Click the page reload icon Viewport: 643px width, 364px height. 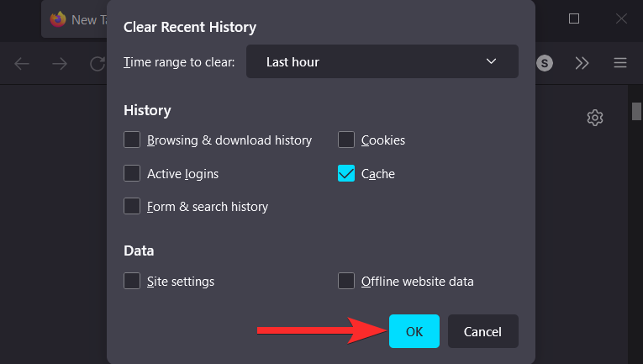click(x=98, y=63)
